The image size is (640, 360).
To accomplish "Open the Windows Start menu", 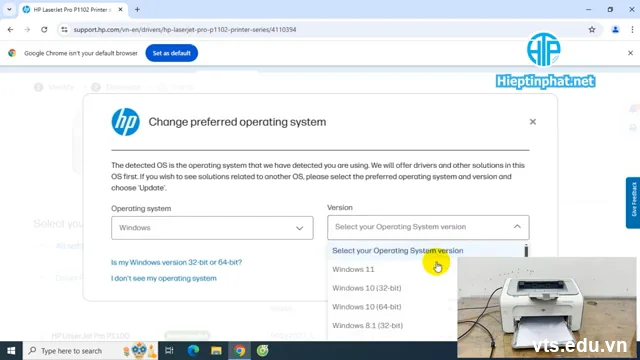I will pos(11,351).
